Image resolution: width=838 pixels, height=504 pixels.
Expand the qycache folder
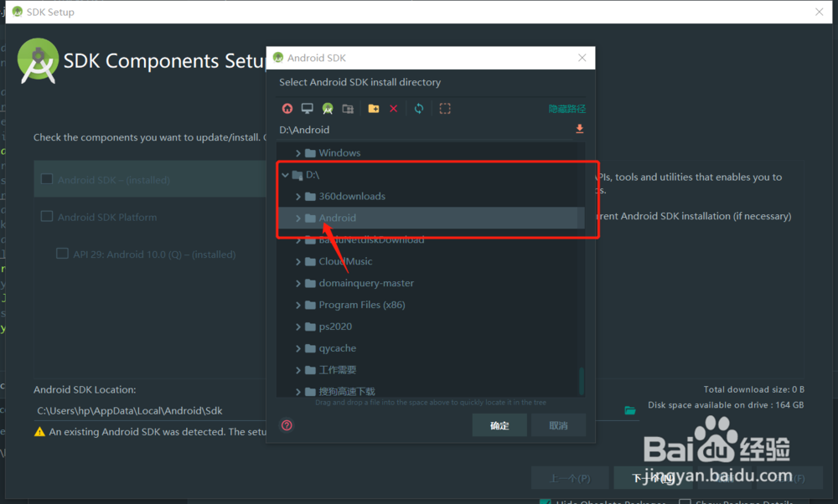click(298, 348)
